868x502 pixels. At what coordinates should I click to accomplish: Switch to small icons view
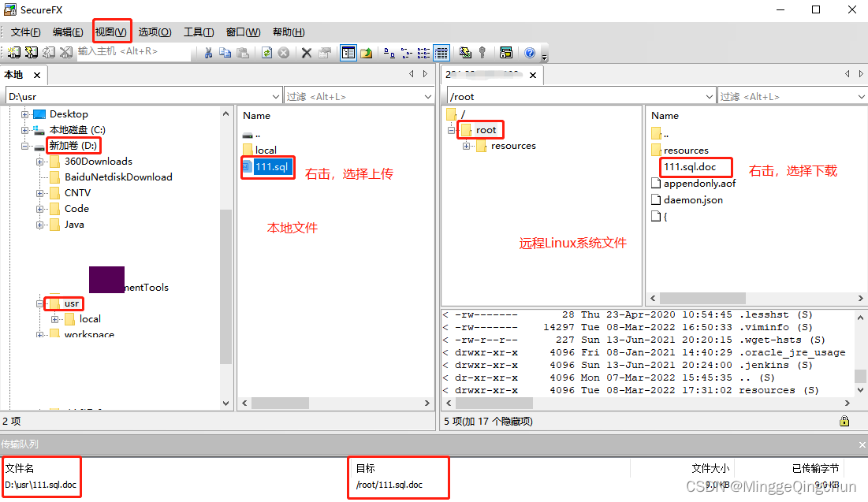click(x=406, y=53)
